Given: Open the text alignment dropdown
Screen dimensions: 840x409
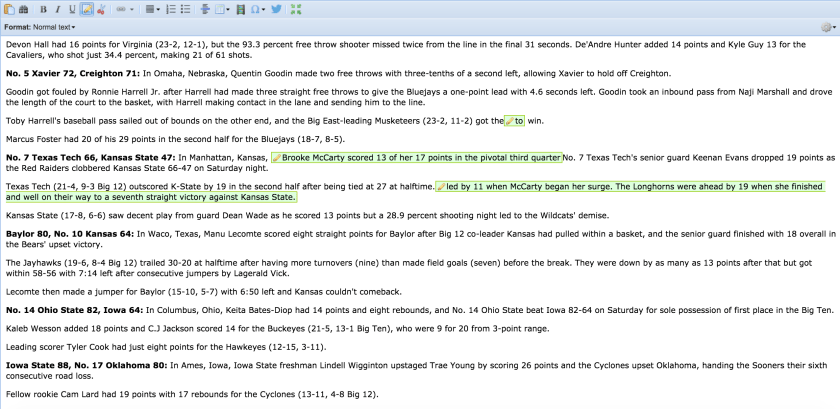Looking at the screenshot, I should [x=152, y=9].
